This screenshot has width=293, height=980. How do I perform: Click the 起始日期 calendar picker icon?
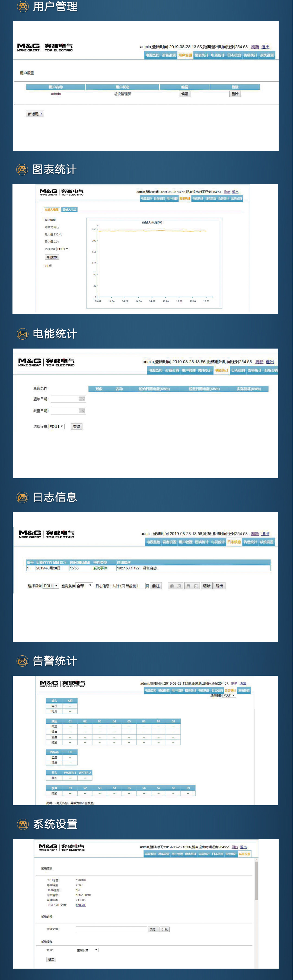coord(81,399)
